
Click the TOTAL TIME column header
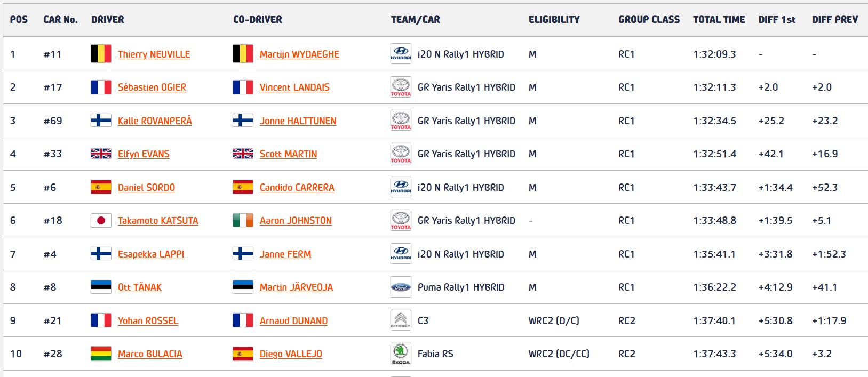click(719, 20)
